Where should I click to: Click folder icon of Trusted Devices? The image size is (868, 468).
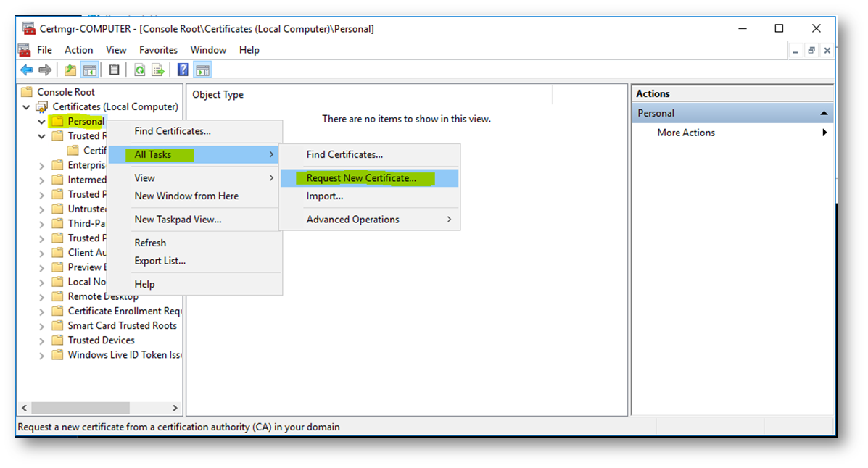click(57, 340)
